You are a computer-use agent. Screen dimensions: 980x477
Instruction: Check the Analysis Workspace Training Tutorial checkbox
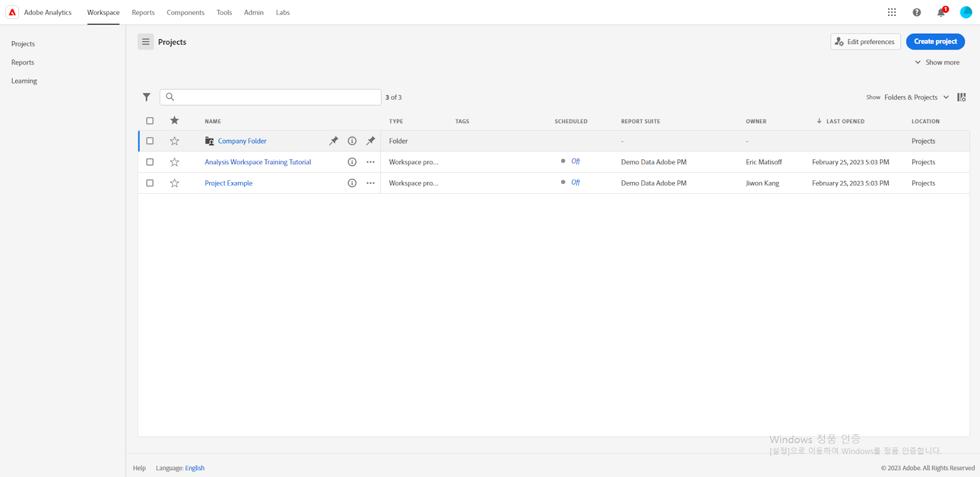pos(150,162)
